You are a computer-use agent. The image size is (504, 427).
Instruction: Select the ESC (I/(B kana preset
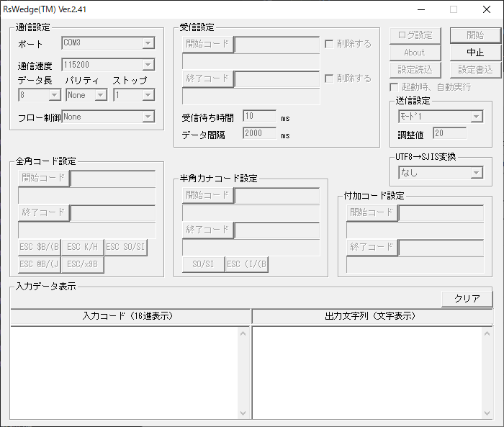coord(246,264)
